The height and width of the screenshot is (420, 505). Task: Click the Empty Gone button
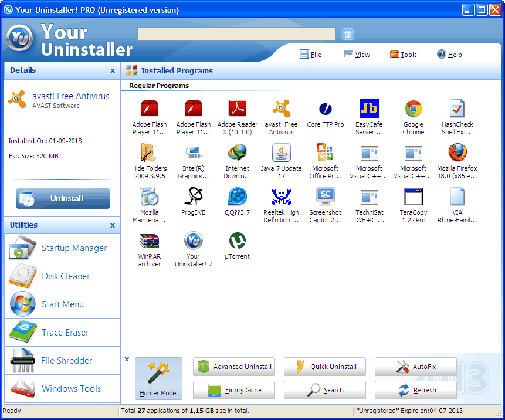tap(234, 390)
